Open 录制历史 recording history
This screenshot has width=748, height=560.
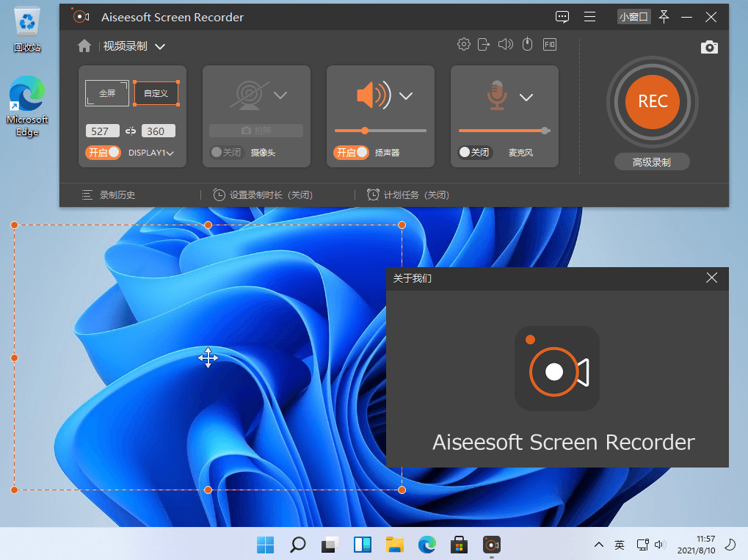(x=109, y=194)
